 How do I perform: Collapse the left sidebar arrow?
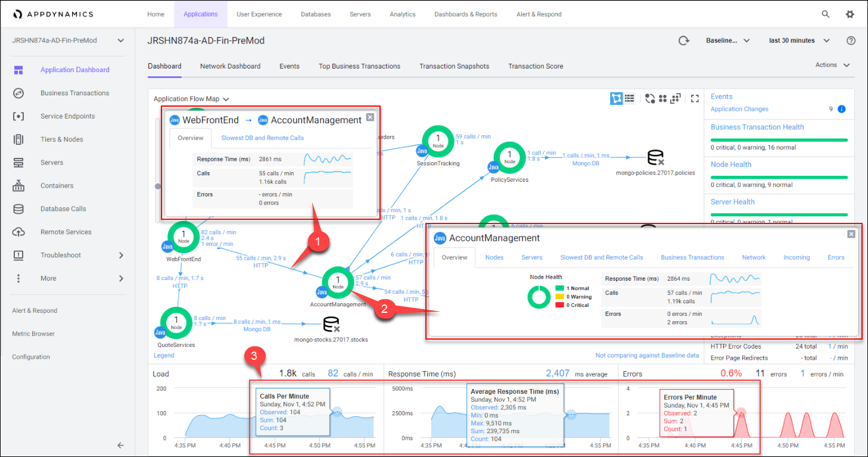(120, 445)
